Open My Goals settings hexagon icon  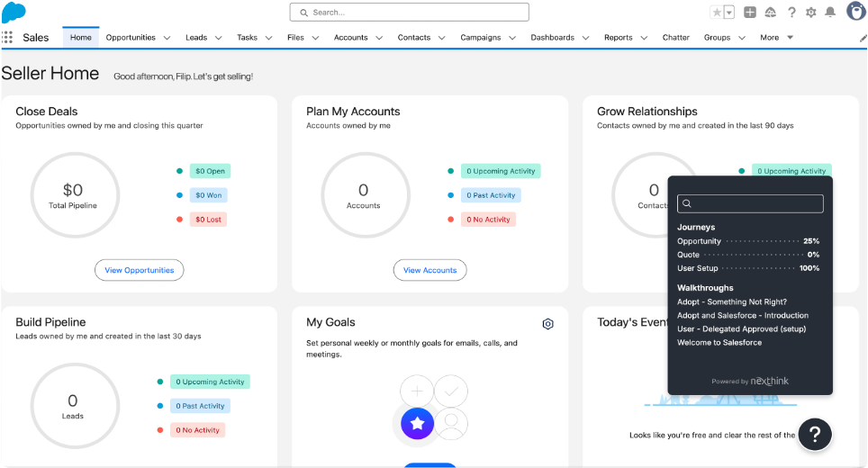[x=547, y=324]
